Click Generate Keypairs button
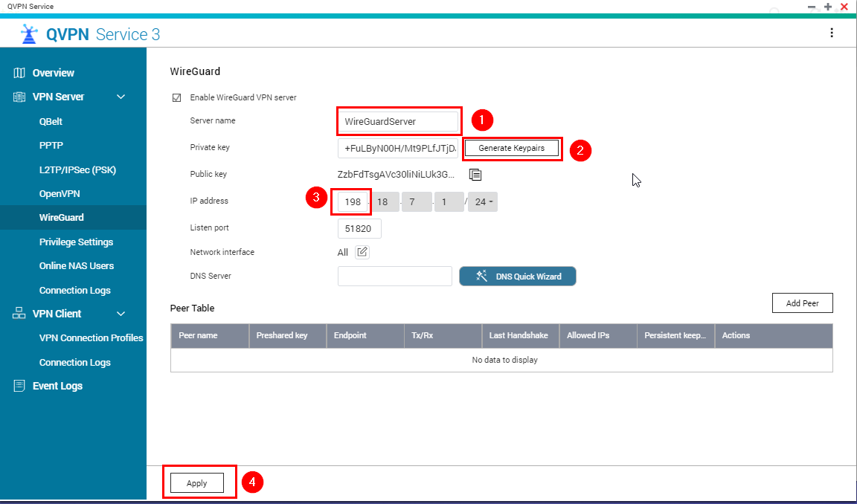Image resolution: width=857 pixels, height=504 pixels. [512, 148]
